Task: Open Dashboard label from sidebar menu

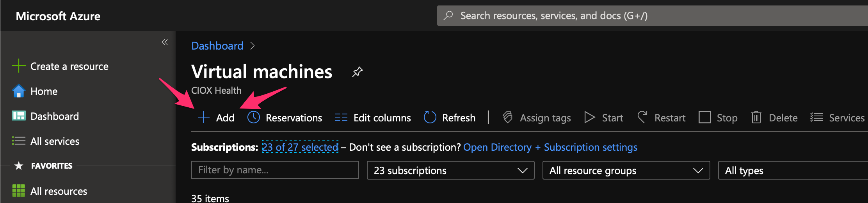Action: click(55, 116)
